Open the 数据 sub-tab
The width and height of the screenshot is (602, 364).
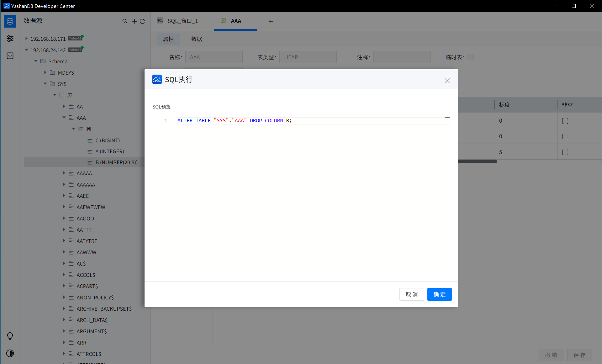pyautogui.click(x=197, y=39)
